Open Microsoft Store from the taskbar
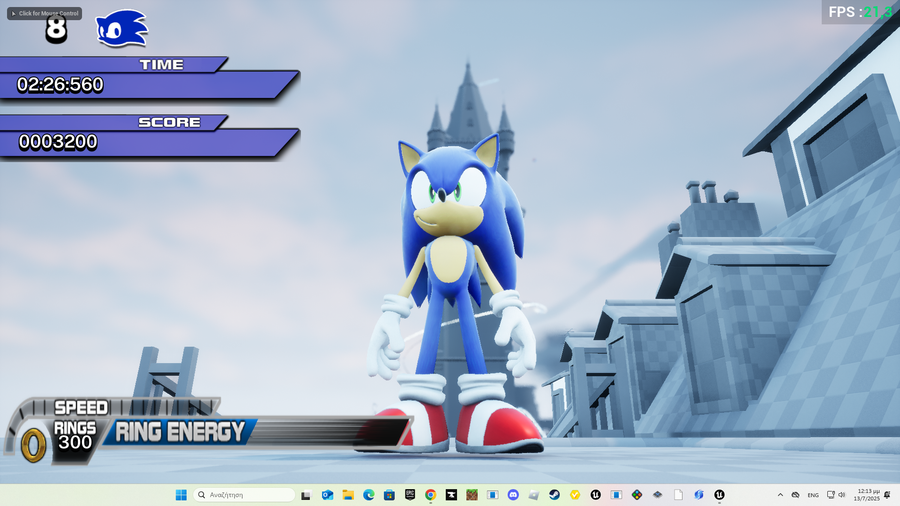 (x=389, y=495)
